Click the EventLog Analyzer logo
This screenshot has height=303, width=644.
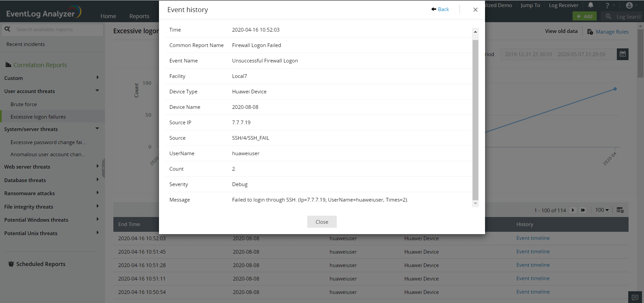tap(44, 12)
